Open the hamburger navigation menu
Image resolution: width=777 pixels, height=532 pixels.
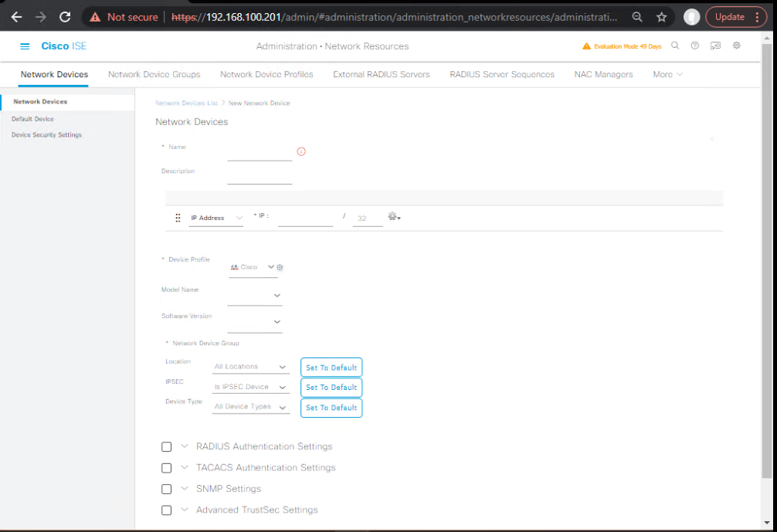(25, 46)
